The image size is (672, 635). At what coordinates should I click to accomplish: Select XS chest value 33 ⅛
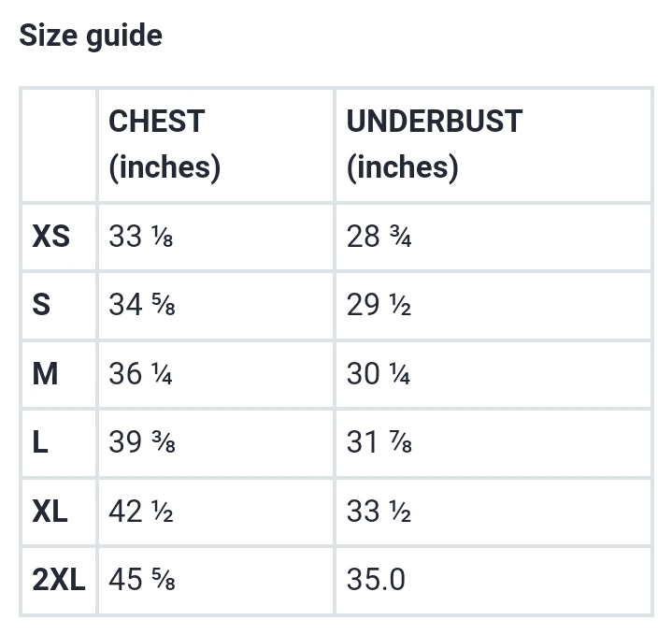point(141,237)
